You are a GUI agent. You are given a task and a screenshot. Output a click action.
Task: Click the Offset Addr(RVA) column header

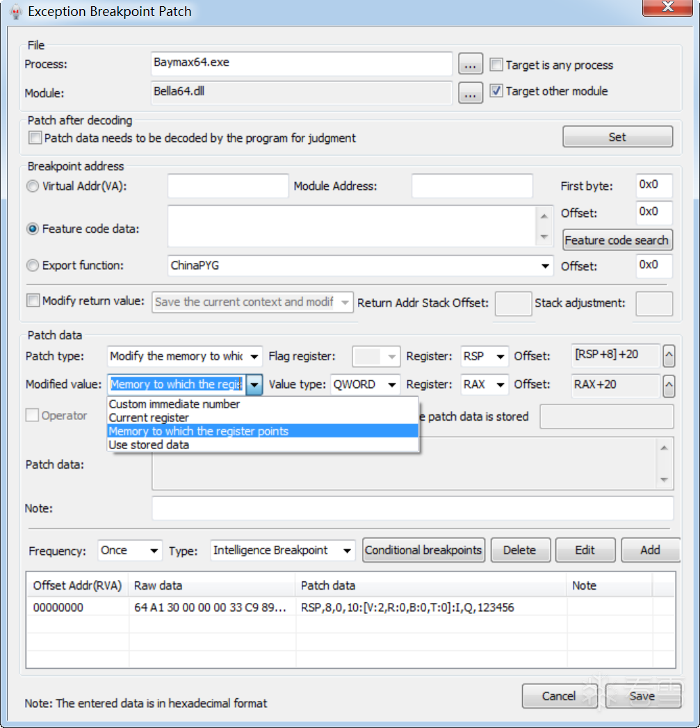point(78,585)
